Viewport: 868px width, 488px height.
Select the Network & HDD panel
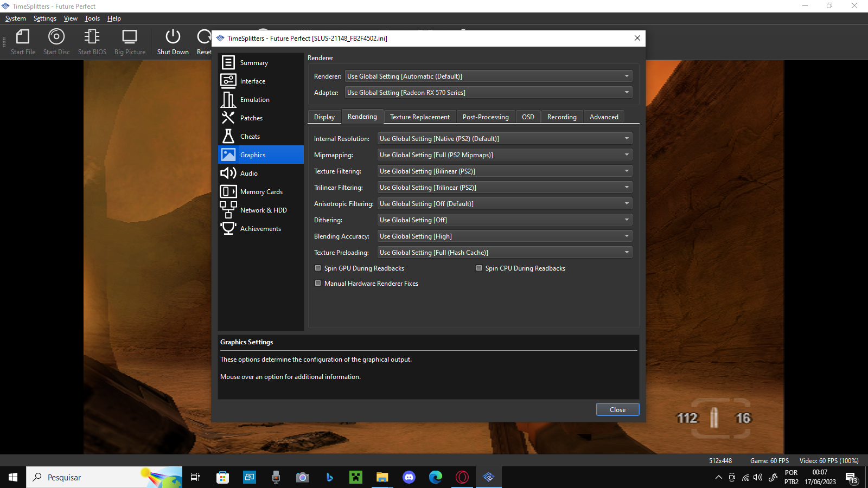point(263,210)
